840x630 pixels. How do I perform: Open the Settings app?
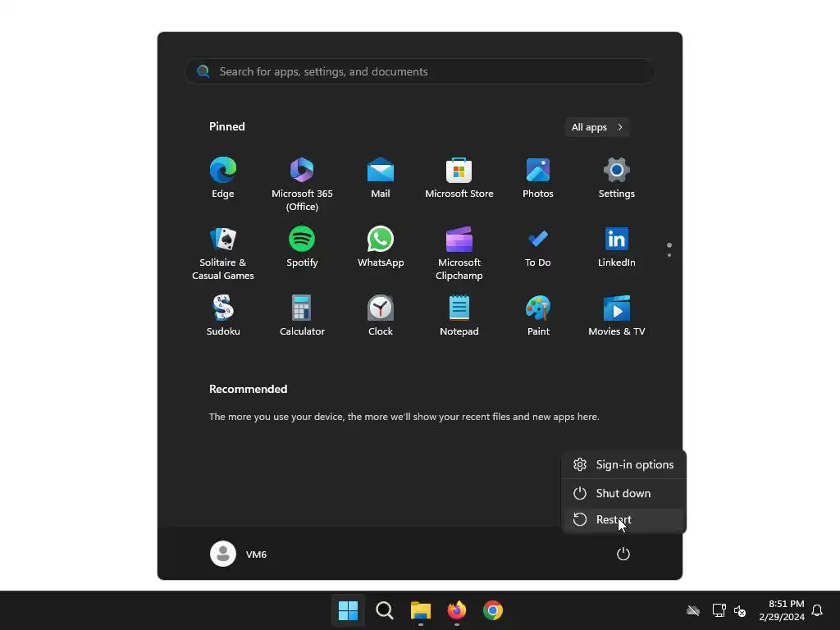coord(617,178)
